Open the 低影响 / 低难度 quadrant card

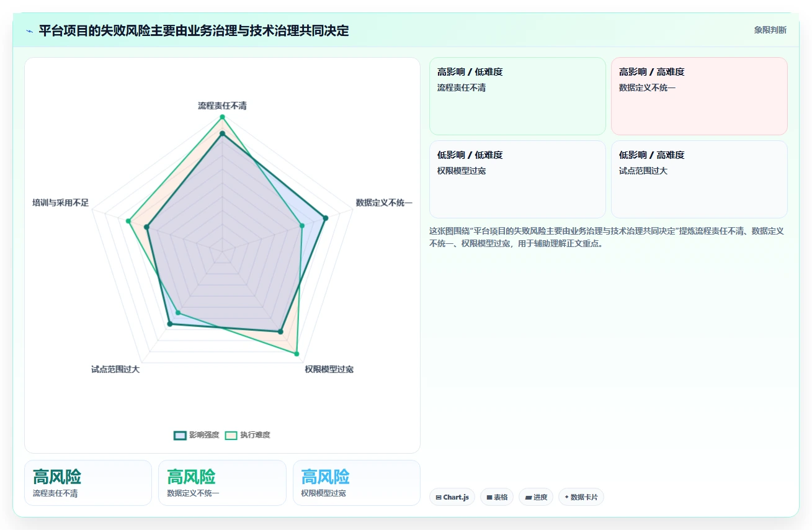pos(517,179)
